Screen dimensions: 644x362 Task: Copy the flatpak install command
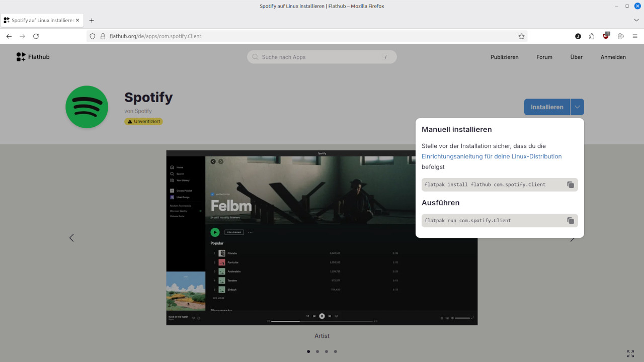(x=571, y=185)
